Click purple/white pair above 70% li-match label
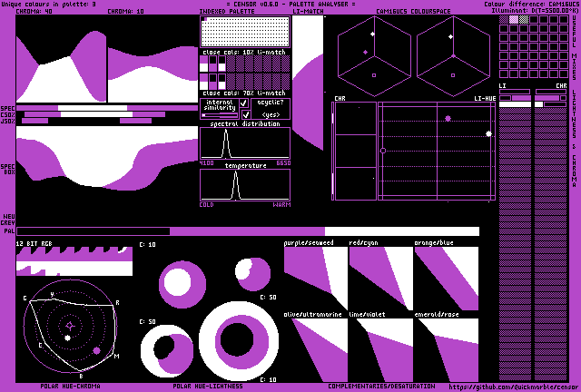Viewport: 581px width, 392px height. (x=203, y=81)
